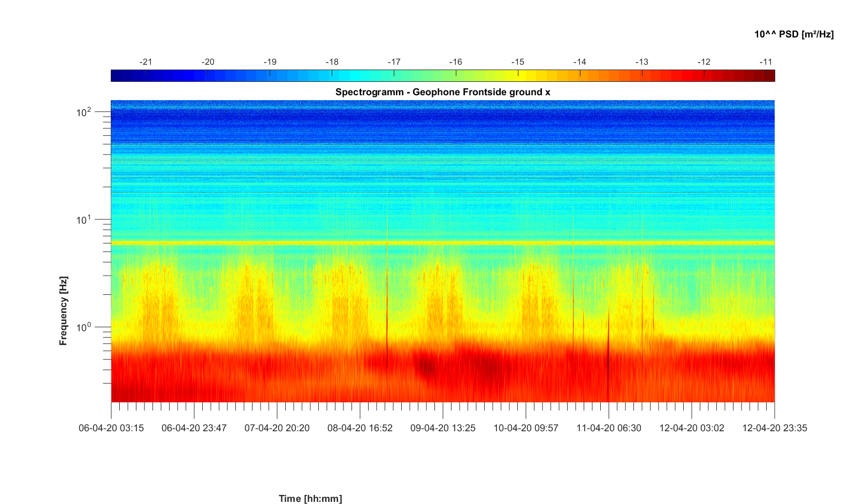Click the yellow region of the colorbar
The image size is (856, 504).
point(519,76)
